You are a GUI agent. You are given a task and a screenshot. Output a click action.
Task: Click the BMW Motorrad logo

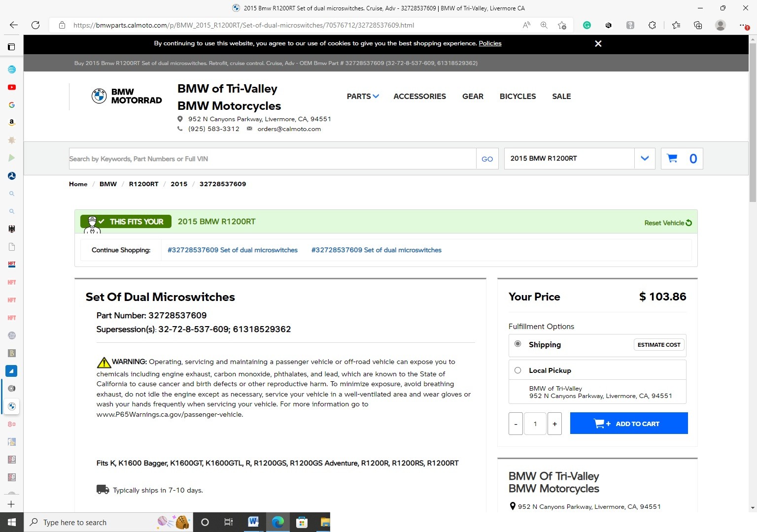point(127,96)
